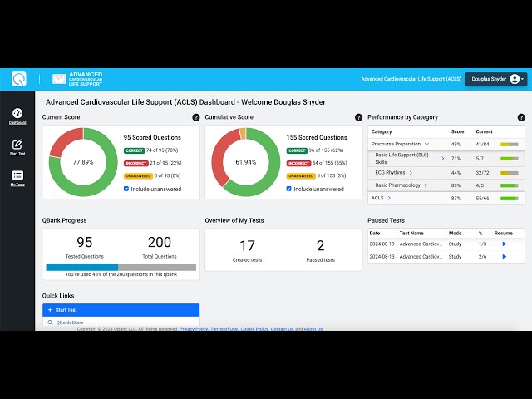Click the Test Name column header
Viewport: 532px width, 399px height.
pyautogui.click(x=411, y=233)
